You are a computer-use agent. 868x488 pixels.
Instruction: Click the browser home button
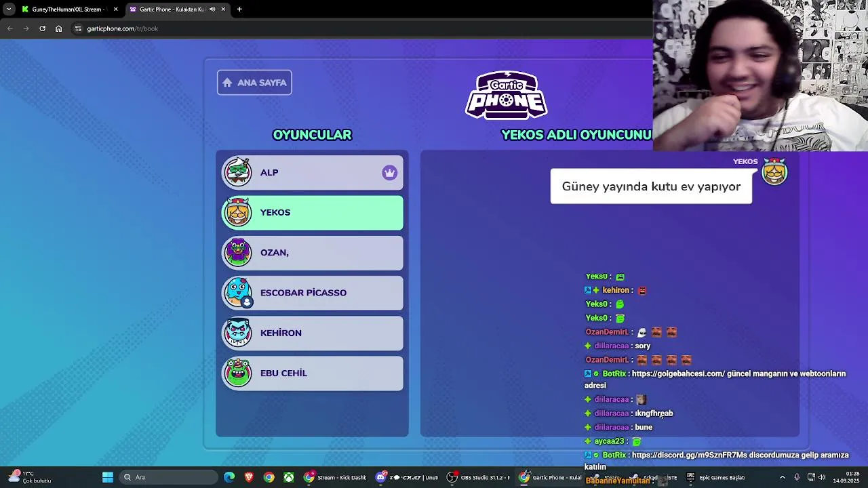(58, 28)
